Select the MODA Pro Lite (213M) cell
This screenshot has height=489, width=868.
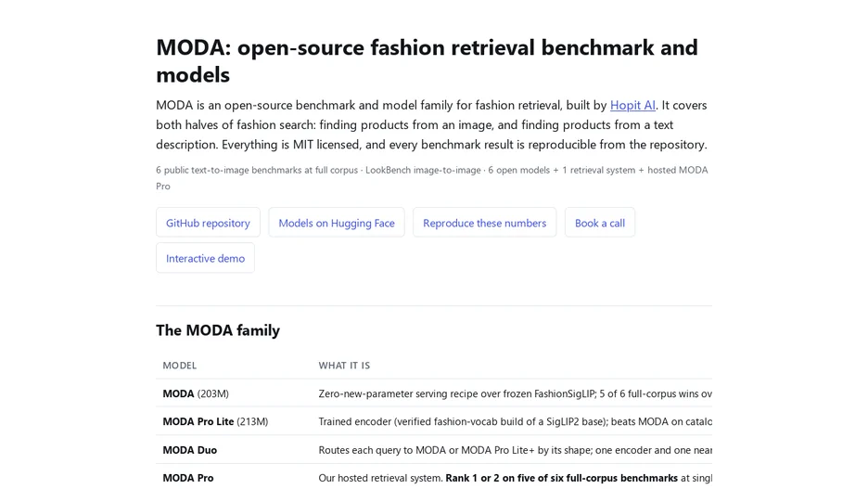(234, 421)
